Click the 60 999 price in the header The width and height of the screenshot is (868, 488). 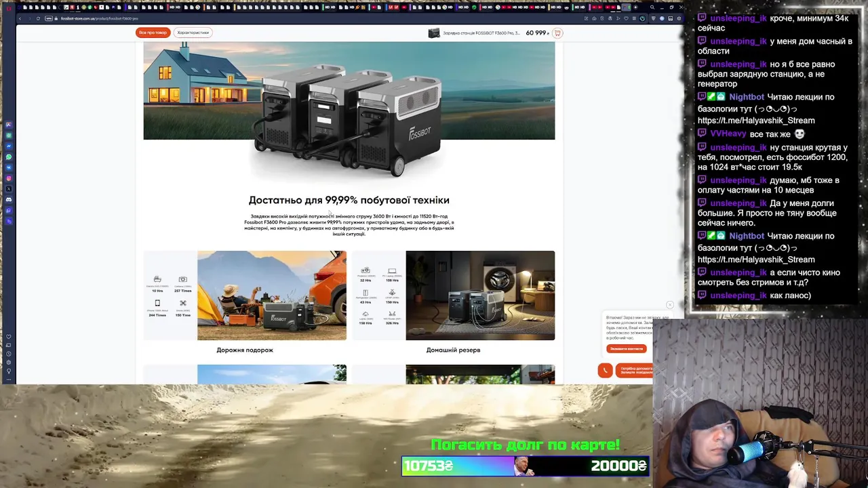(537, 33)
